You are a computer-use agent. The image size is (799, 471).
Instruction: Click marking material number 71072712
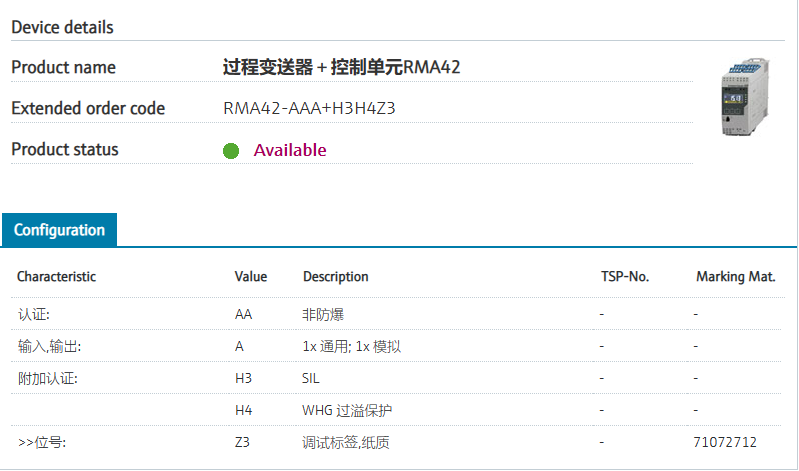(x=725, y=442)
